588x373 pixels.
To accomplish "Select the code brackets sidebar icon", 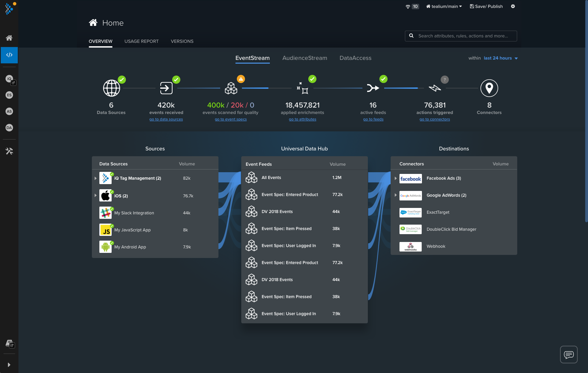I will point(9,55).
